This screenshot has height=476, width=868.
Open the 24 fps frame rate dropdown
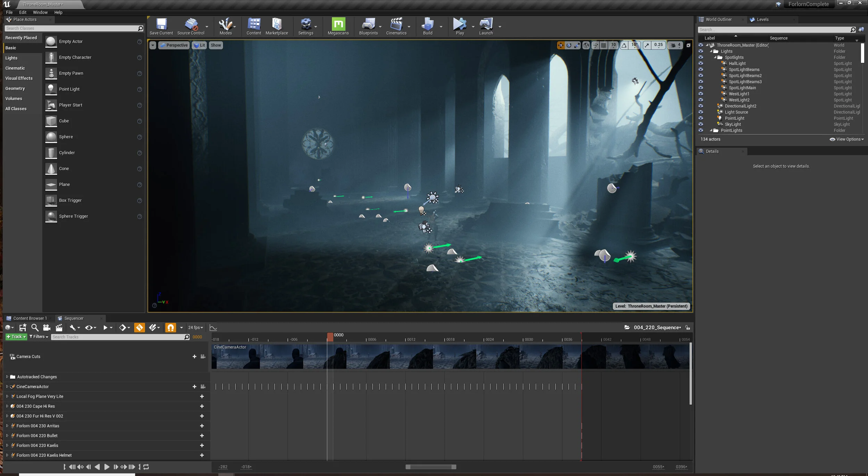click(195, 327)
